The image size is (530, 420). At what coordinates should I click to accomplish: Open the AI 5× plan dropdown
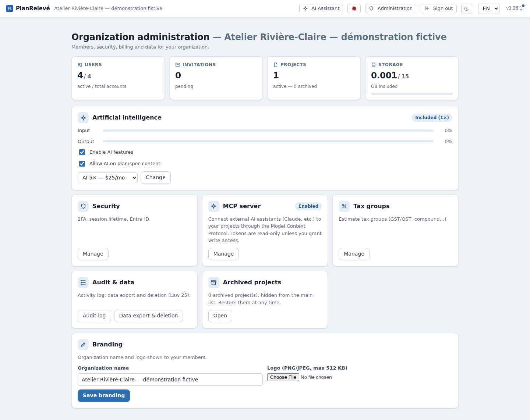tap(107, 178)
